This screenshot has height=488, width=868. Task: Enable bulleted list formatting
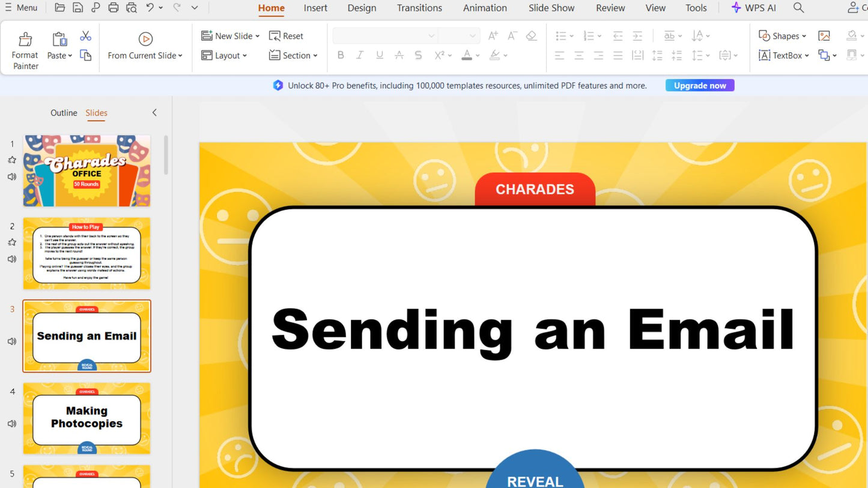coord(561,35)
